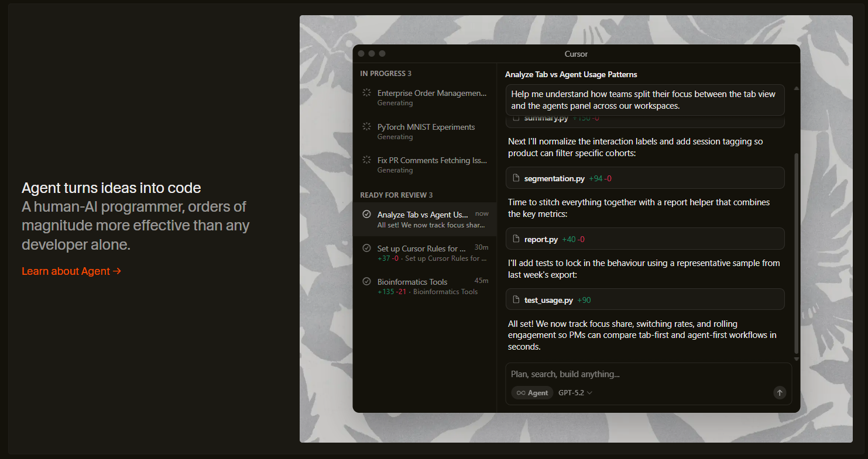Collapse the In Progress 3 section header
Viewport: 868px width, 459px height.
coord(386,74)
